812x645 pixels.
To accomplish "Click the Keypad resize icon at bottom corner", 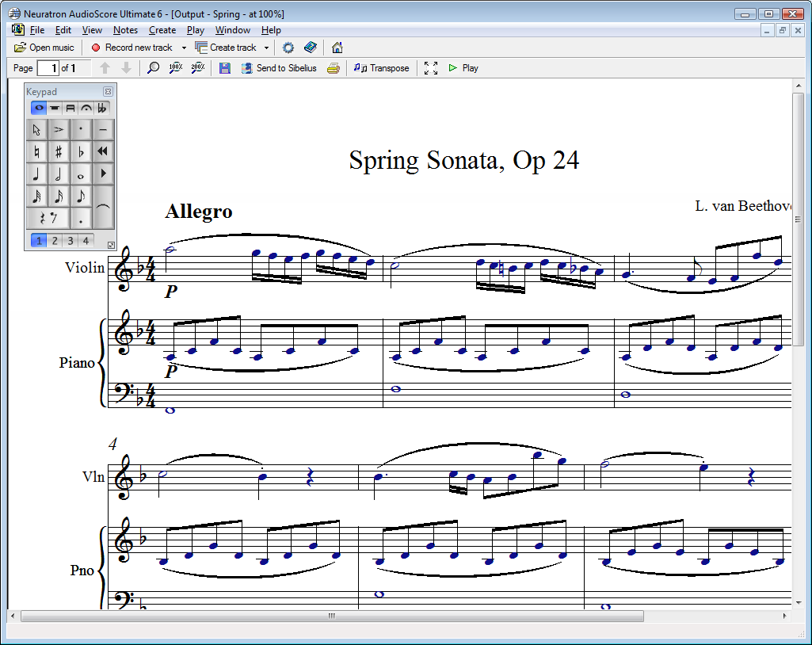I will (x=111, y=245).
